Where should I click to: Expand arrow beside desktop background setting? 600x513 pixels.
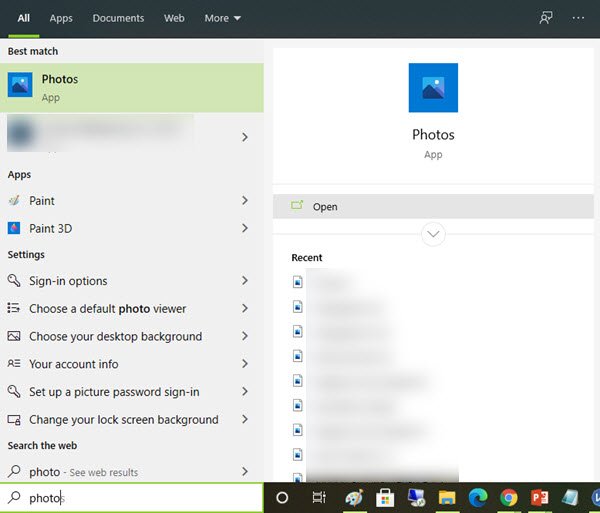245,336
